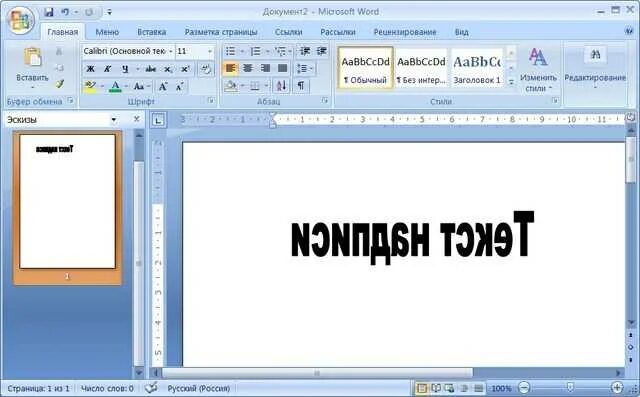Image resolution: width=640 pixels, height=397 pixels.
Task: Open the Меню tab
Action: [x=107, y=32]
